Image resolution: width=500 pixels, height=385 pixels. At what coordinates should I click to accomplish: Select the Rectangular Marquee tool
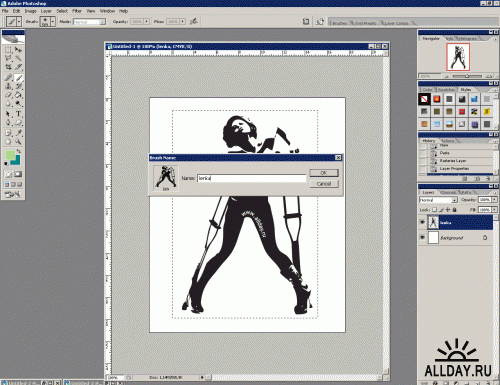pyautogui.click(x=8, y=50)
